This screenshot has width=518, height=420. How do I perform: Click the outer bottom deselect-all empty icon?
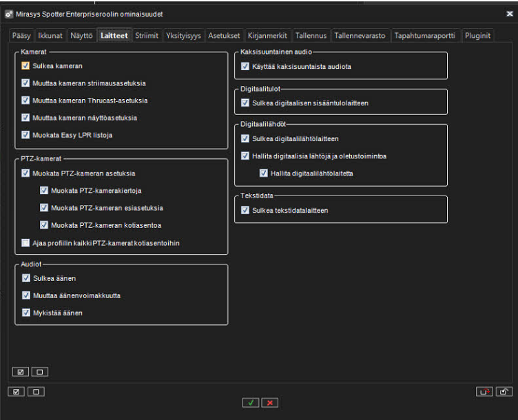34,391
